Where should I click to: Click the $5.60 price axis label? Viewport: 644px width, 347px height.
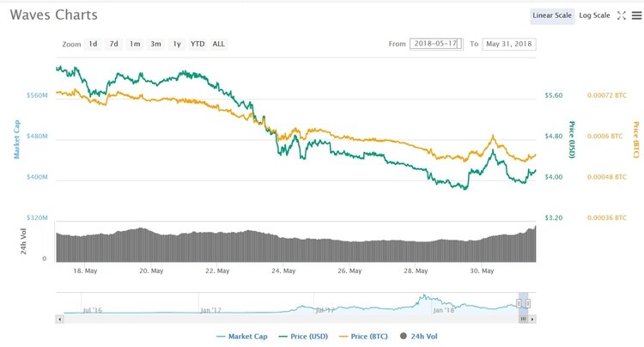554,95
